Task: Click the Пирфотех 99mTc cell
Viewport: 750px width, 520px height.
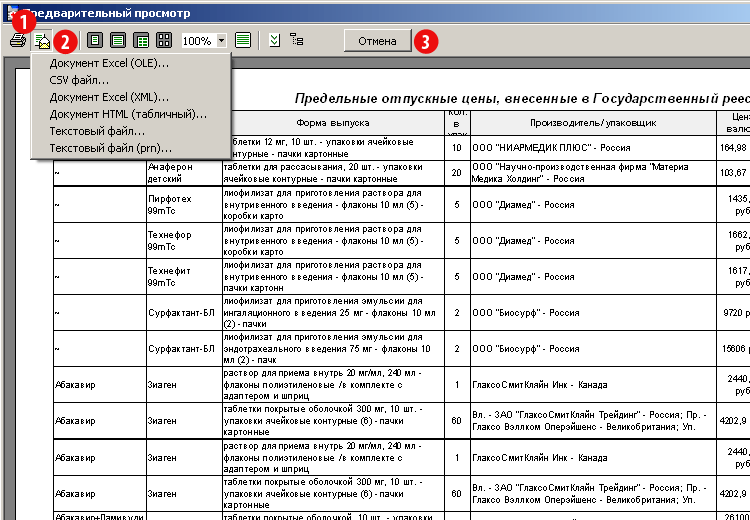Action: (184, 204)
